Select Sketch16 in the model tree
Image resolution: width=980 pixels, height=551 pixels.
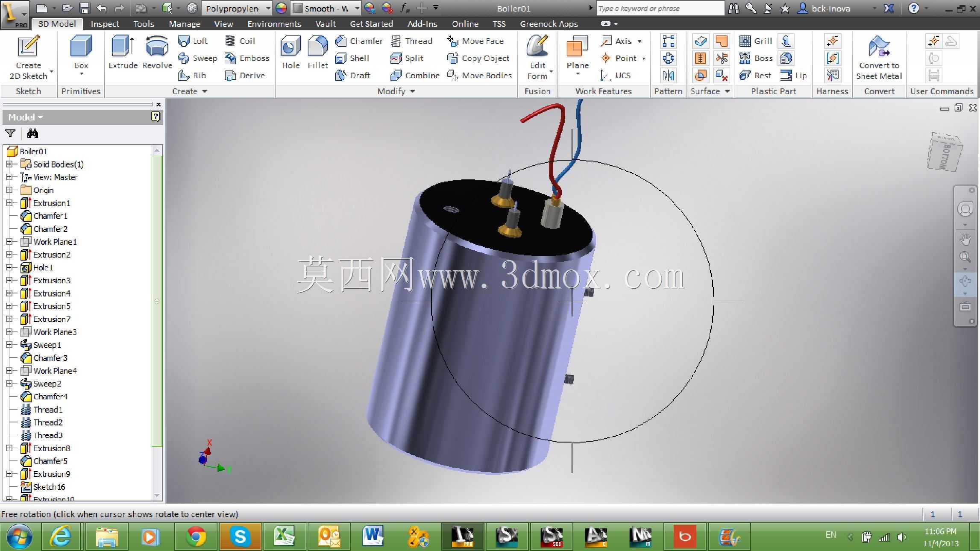point(49,487)
